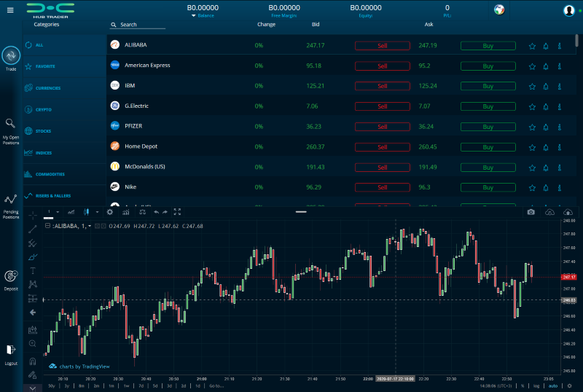Load a chart layout with the cloud download icon

pyautogui.click(x=549, y=212)
